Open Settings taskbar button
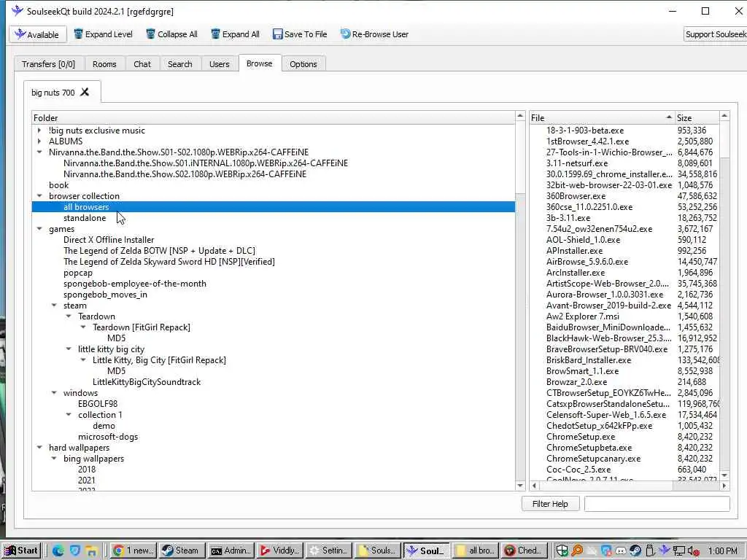The height and width of the screenshot is (560, 747). pyautogui.click(x=328, y=551)
